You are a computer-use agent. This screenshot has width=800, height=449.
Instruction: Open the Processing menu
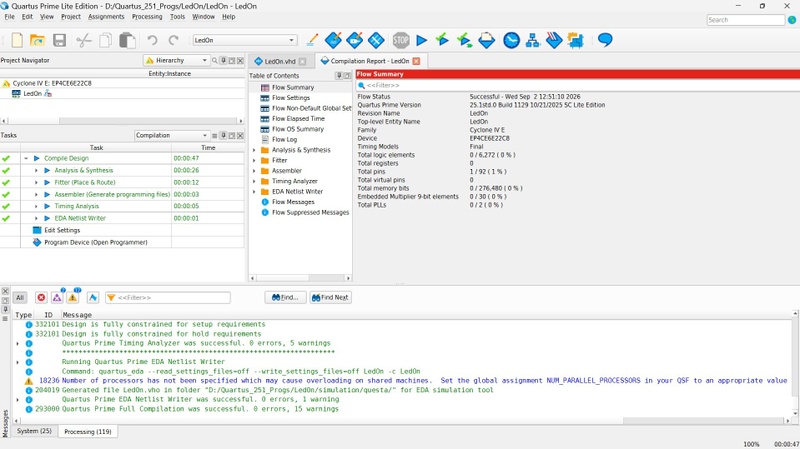[147, 17]
